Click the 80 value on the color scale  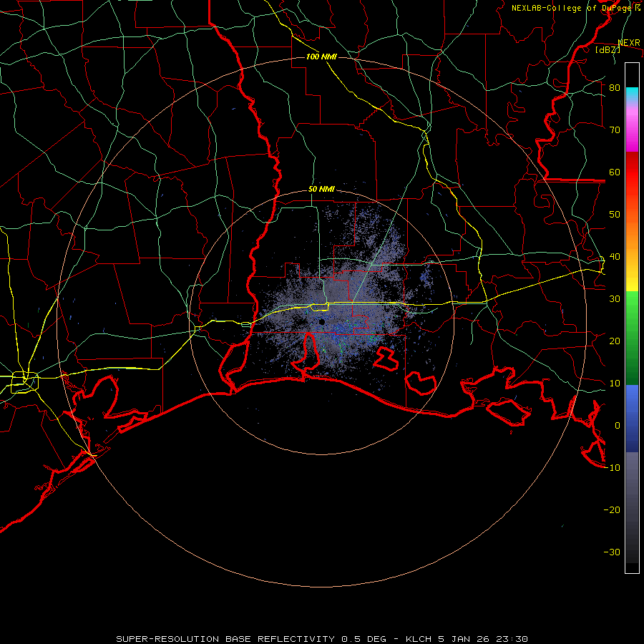[615, 87]
